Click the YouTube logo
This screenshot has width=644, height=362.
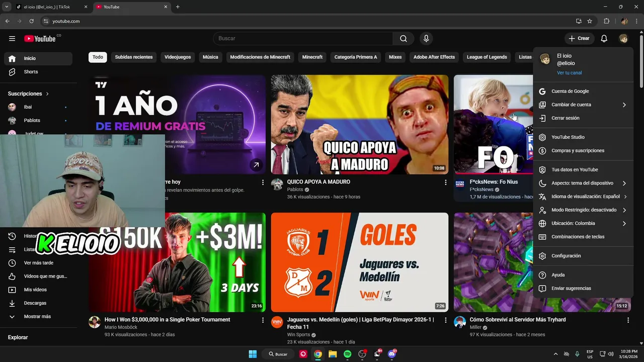click(x=40, y=39)
